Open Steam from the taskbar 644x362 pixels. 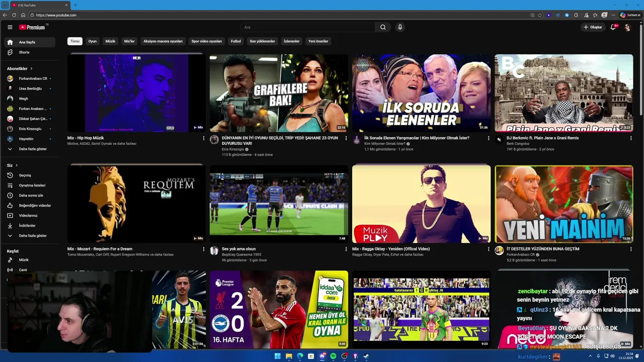coord(366,356)
